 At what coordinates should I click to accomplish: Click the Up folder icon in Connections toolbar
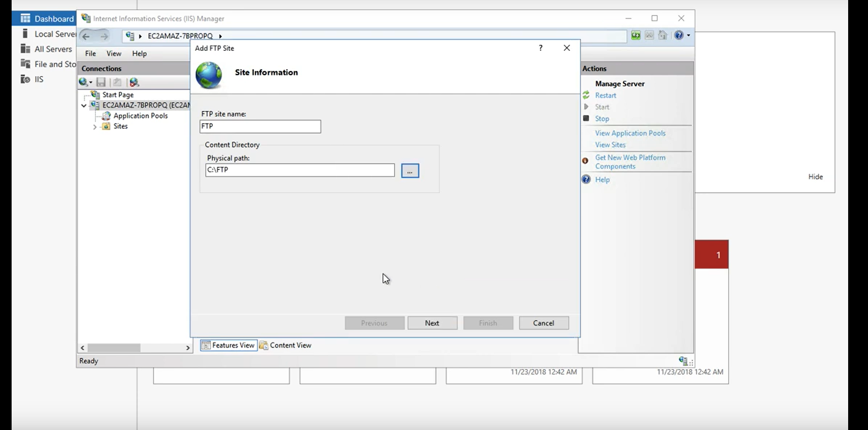pos(117,82)
